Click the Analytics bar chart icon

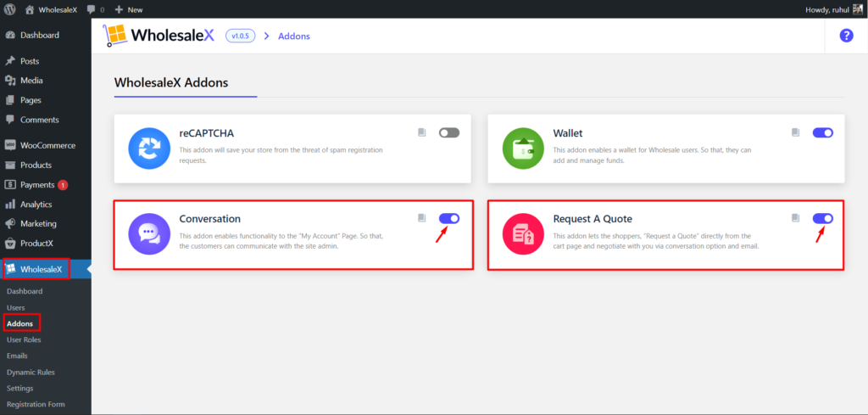pyautogui.click(x=10, y=204)
